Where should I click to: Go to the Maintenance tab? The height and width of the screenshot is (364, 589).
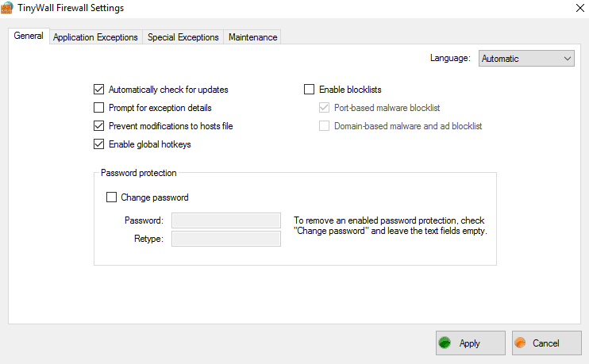point(252,37)
